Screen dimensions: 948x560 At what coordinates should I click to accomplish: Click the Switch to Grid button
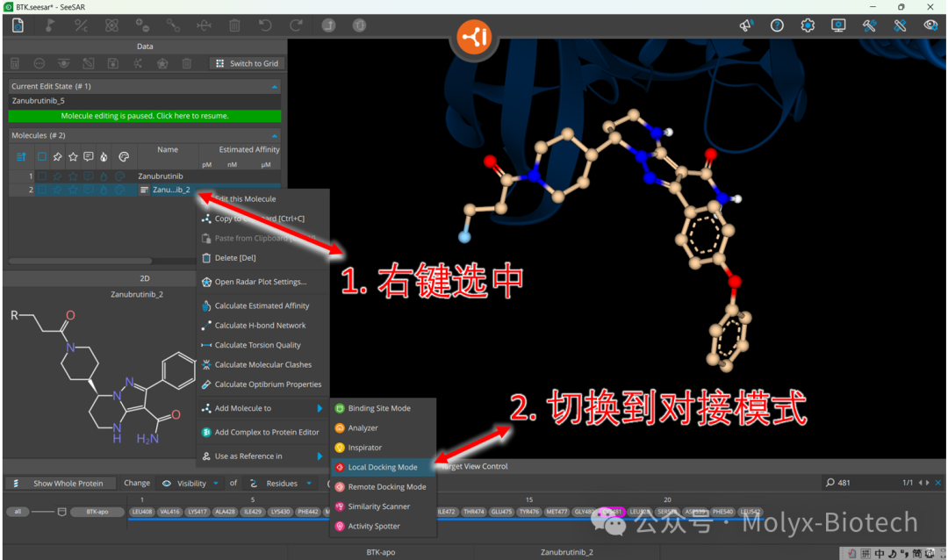[248, 63]
